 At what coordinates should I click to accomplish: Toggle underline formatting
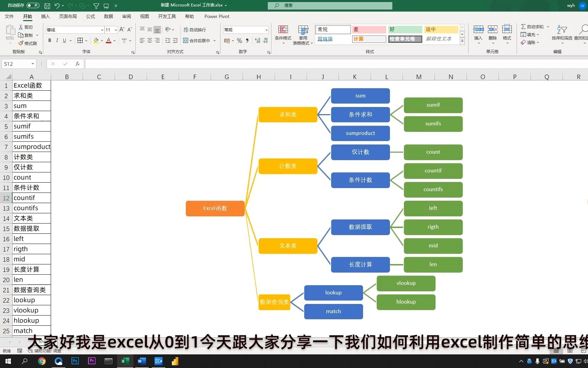[x=64, y=41]
